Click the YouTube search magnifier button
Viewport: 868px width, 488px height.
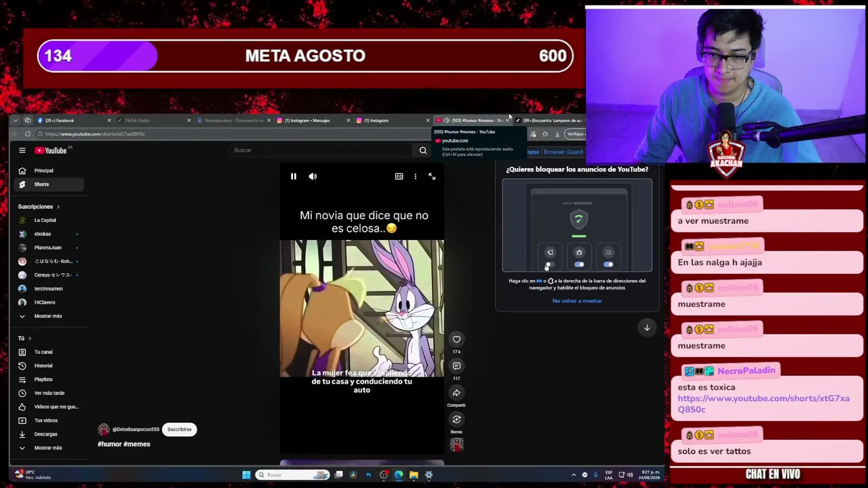coord(423,150)
